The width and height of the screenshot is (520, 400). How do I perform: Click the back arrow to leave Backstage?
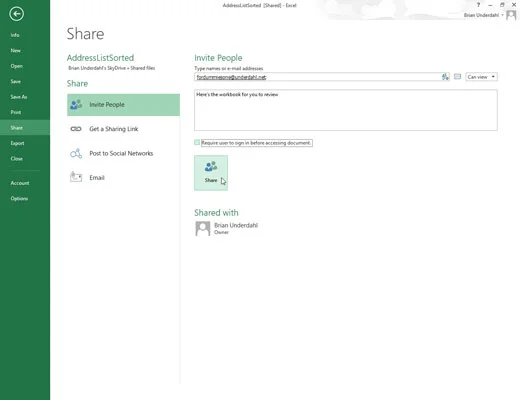tap(16, 14)
